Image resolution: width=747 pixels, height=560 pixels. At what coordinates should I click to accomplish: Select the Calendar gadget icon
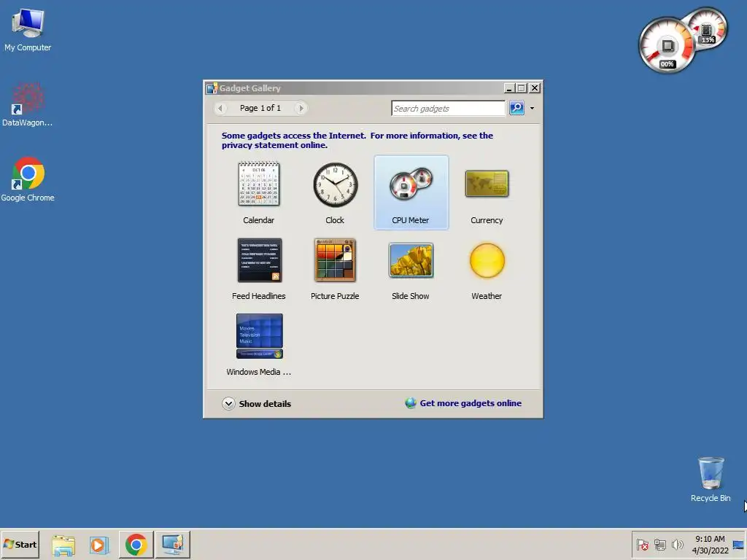(259, 184)
